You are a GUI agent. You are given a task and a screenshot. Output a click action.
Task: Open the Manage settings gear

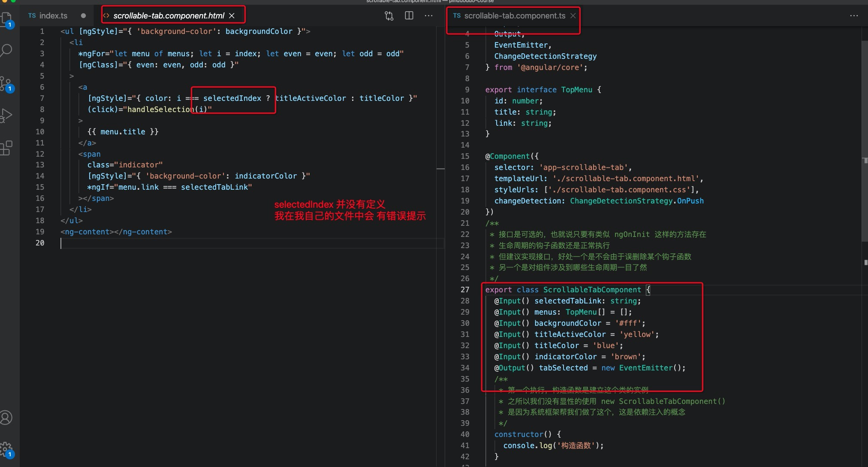[6, 449]
